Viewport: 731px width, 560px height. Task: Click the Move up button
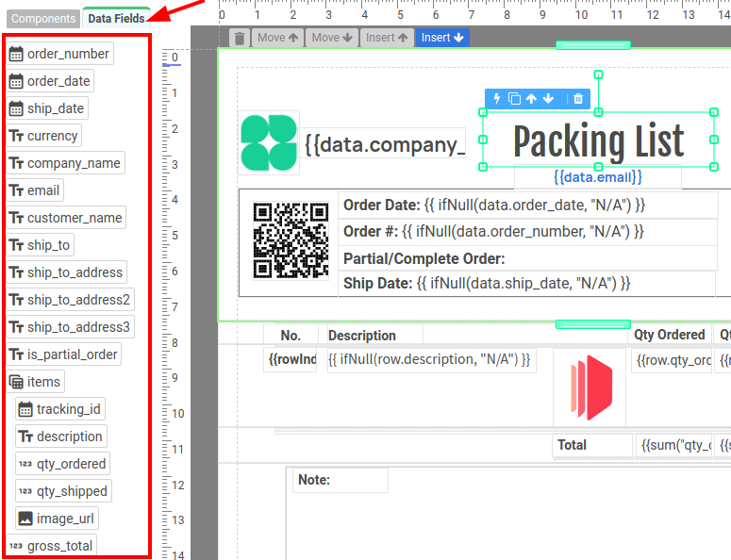click(x=278, y=38)
